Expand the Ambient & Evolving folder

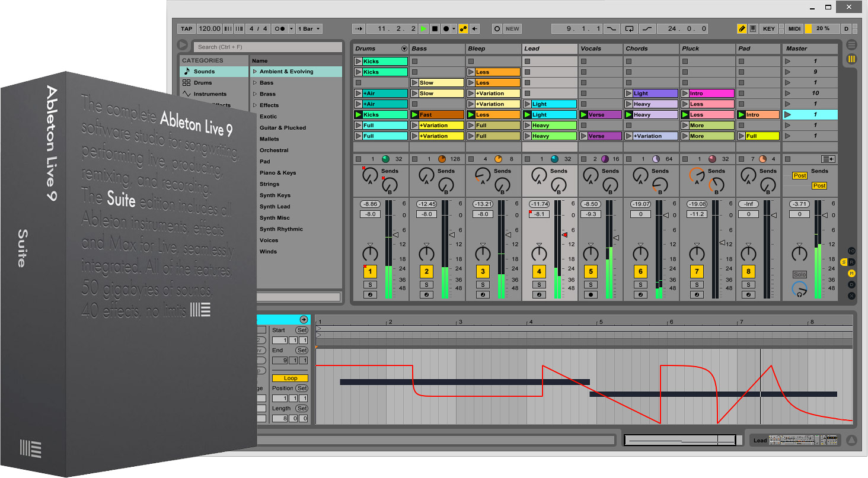(x=255, y=72)
